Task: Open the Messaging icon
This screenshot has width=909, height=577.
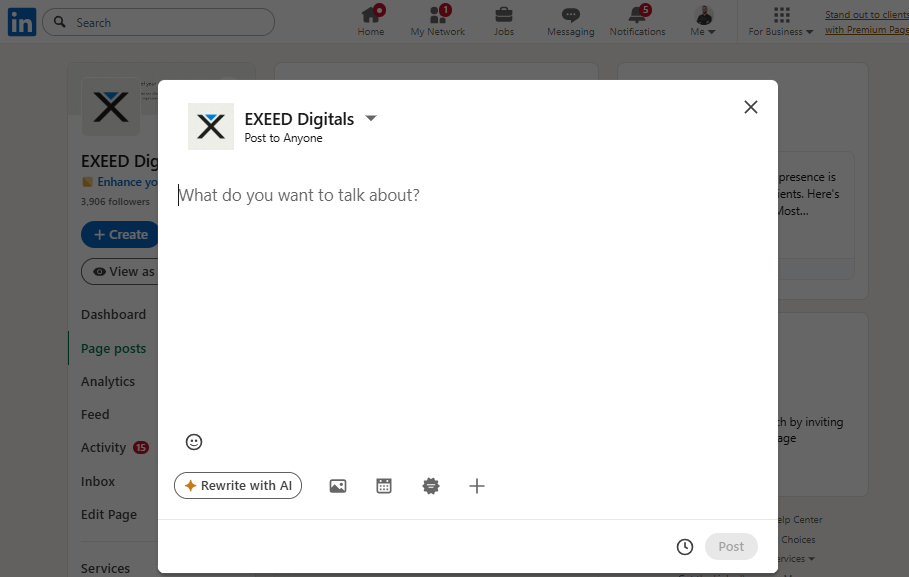Action: tap(570, 21)
